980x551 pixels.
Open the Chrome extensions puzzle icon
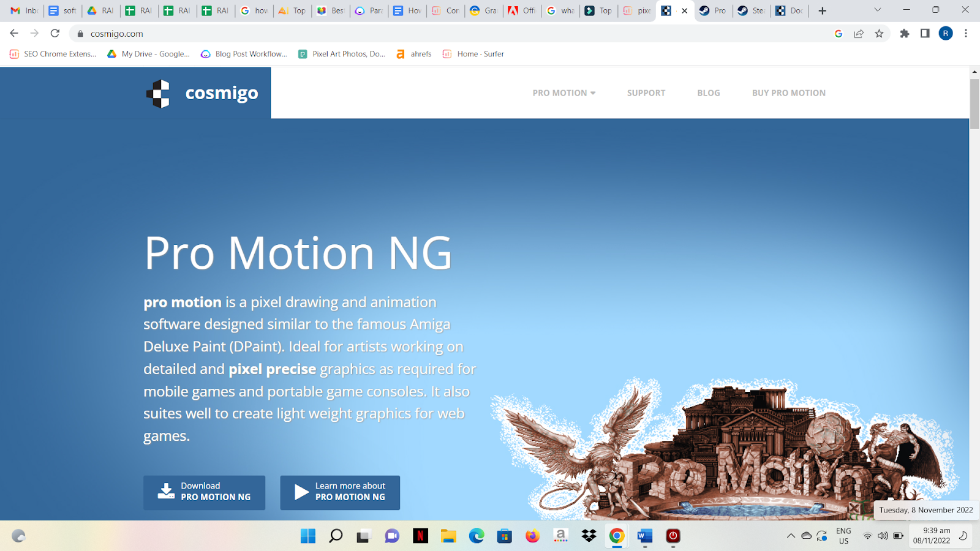pos(905,34)
